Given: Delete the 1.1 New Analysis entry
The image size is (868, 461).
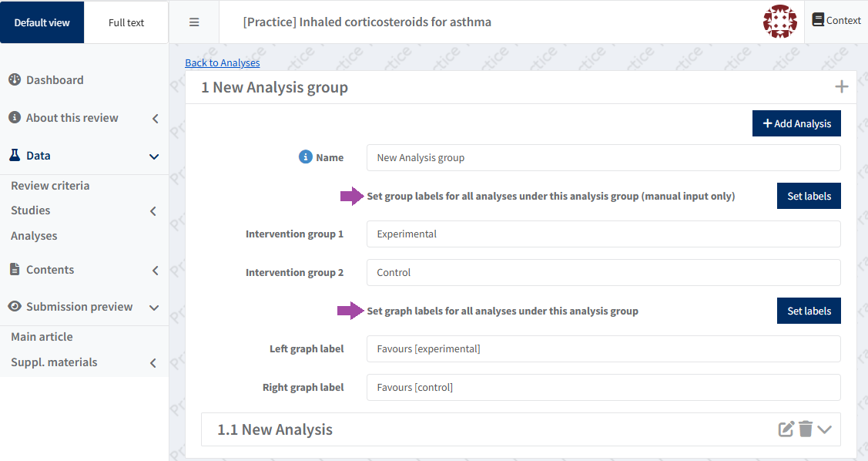Looking at the screenshot, I should (x=806, y=429).
